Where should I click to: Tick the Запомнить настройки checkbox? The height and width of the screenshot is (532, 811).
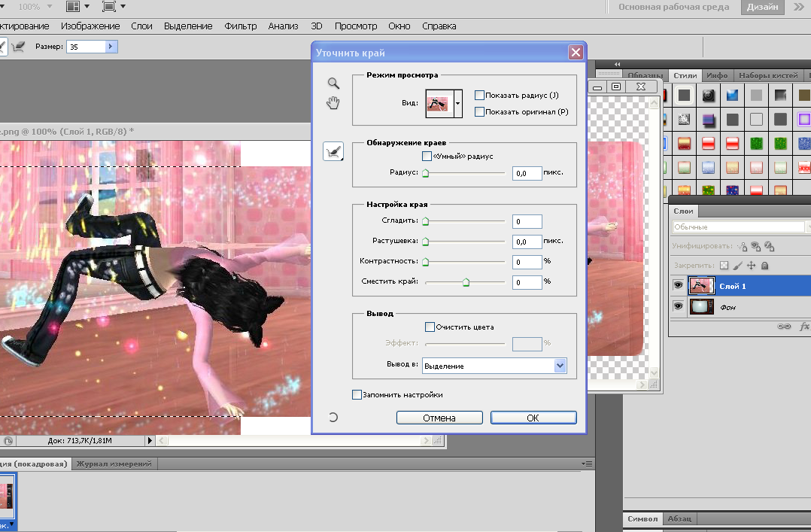pos(357,394)
